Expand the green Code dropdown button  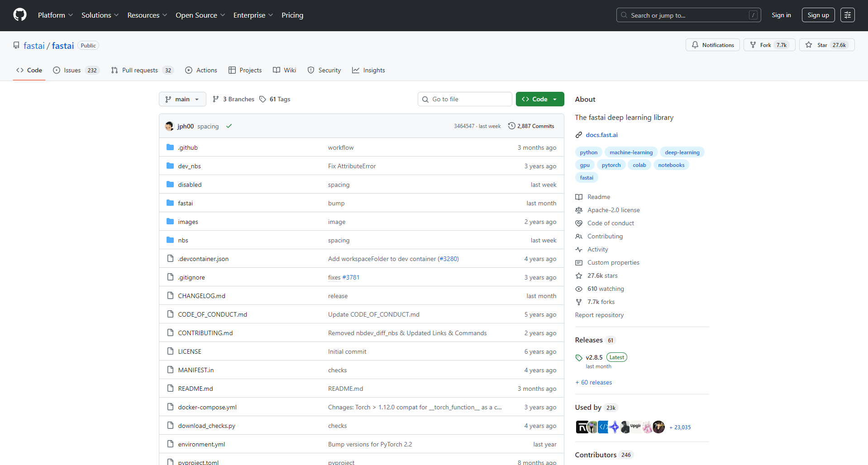[x=540, y=99]
